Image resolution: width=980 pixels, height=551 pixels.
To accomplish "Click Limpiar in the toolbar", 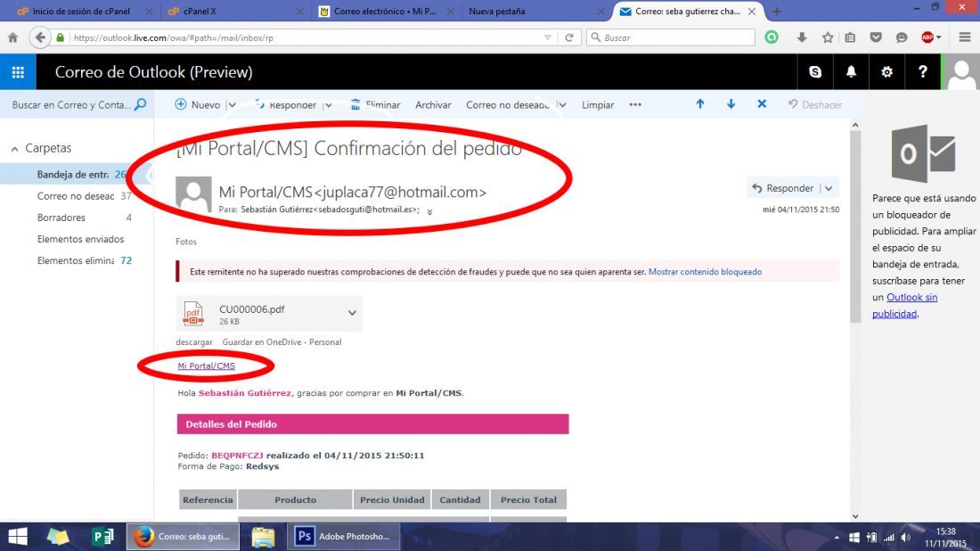I will point(598,104).
